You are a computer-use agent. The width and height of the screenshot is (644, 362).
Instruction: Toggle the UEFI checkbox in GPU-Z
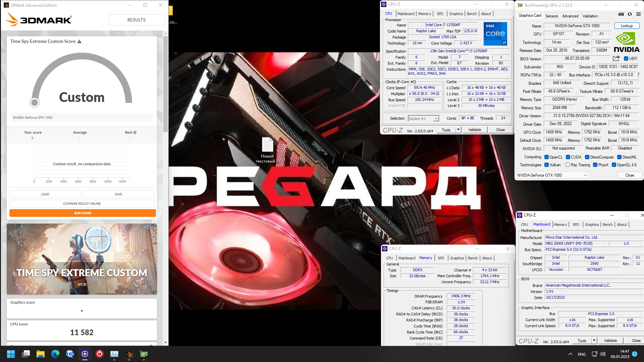coord(626,59)
